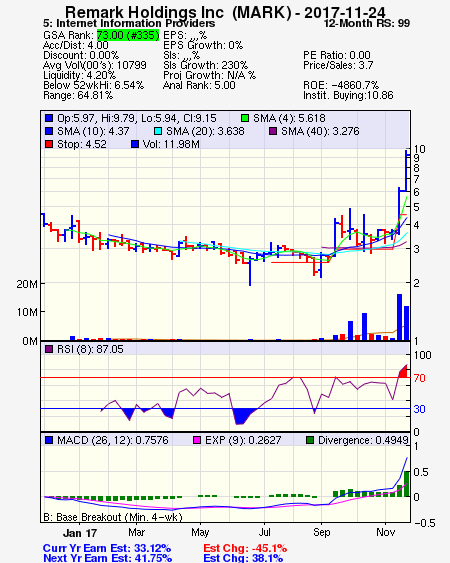
Task: Click the Nov date axis label
Action: (x=386, y=532)
